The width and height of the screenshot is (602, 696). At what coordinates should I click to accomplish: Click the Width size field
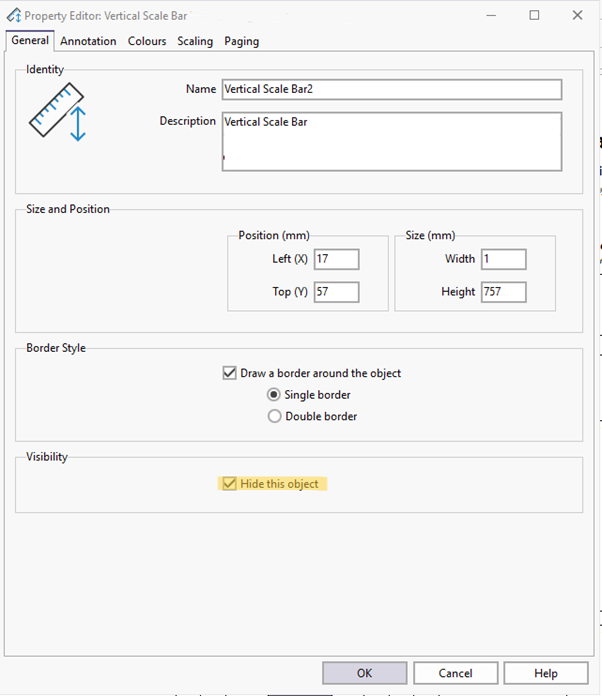pos(504,259)
